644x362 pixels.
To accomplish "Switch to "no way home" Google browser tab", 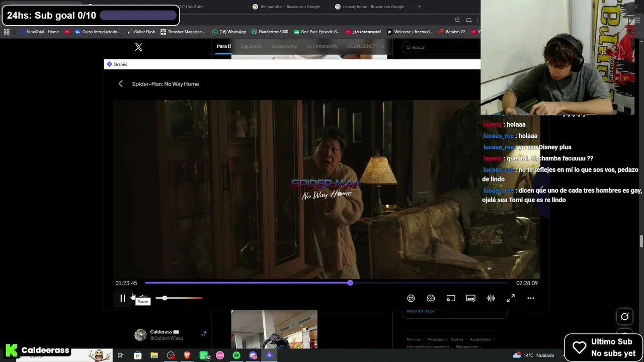I will click(x=370, y=7).
